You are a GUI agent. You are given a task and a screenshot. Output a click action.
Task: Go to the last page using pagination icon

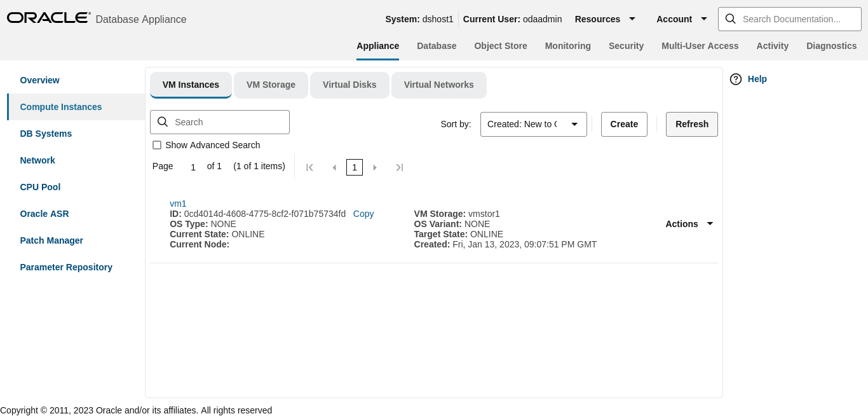point(400,167)
